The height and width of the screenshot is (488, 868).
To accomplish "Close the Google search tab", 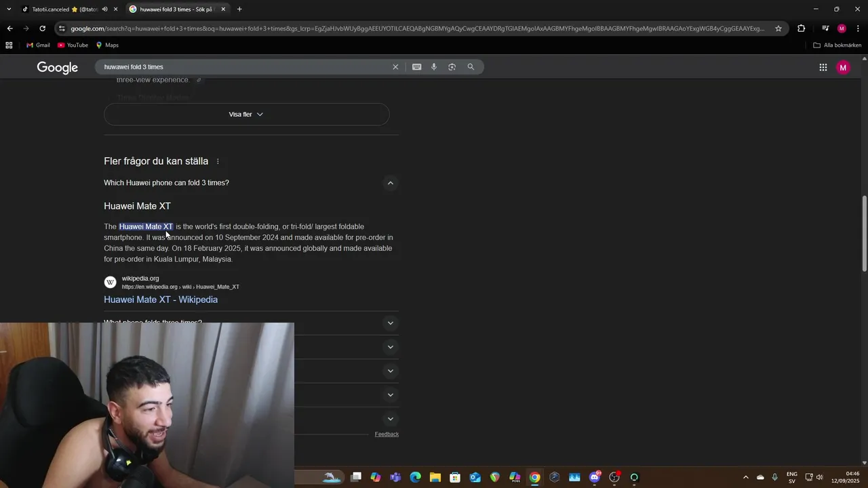I will [x=223, y=9].
